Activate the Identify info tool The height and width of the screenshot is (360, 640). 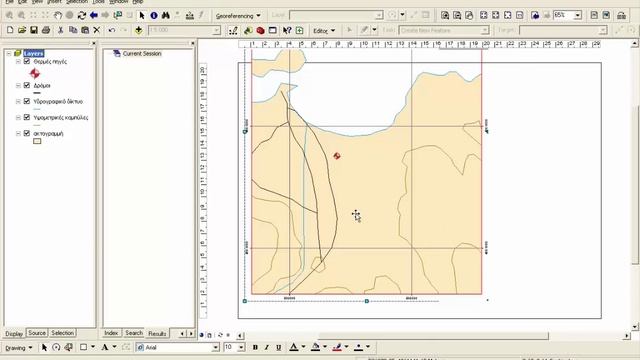[154, 16]
